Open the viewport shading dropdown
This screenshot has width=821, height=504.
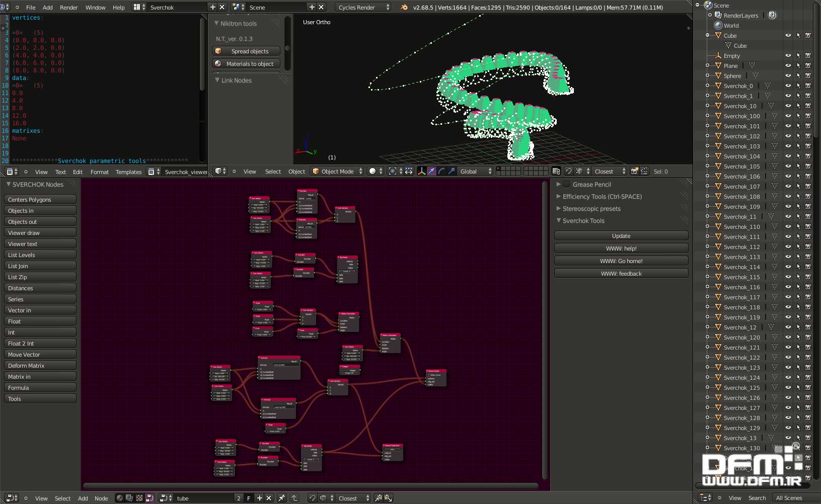coord(376,171)
